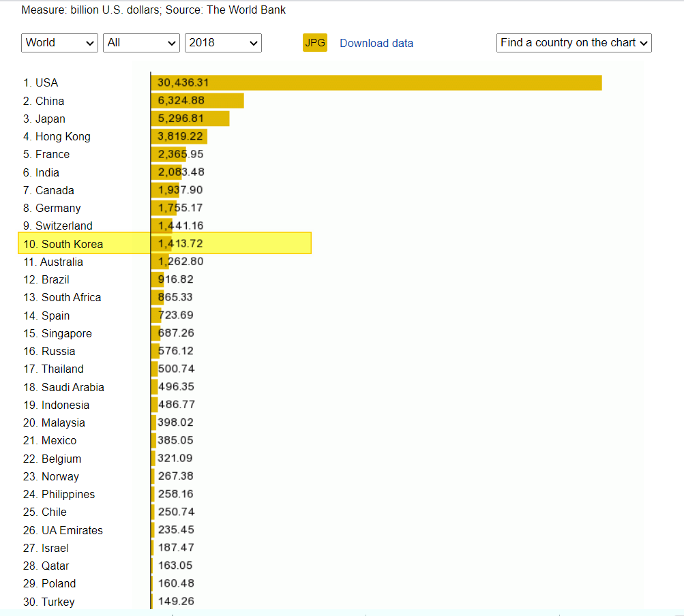Screen dimensions: 684x616
Task: Select the '18. Saudi Arabia' label
Action: coord(63,387)
